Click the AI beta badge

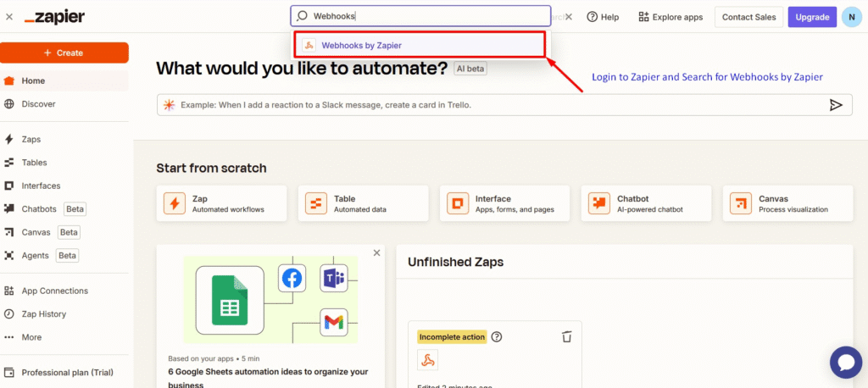470,69
